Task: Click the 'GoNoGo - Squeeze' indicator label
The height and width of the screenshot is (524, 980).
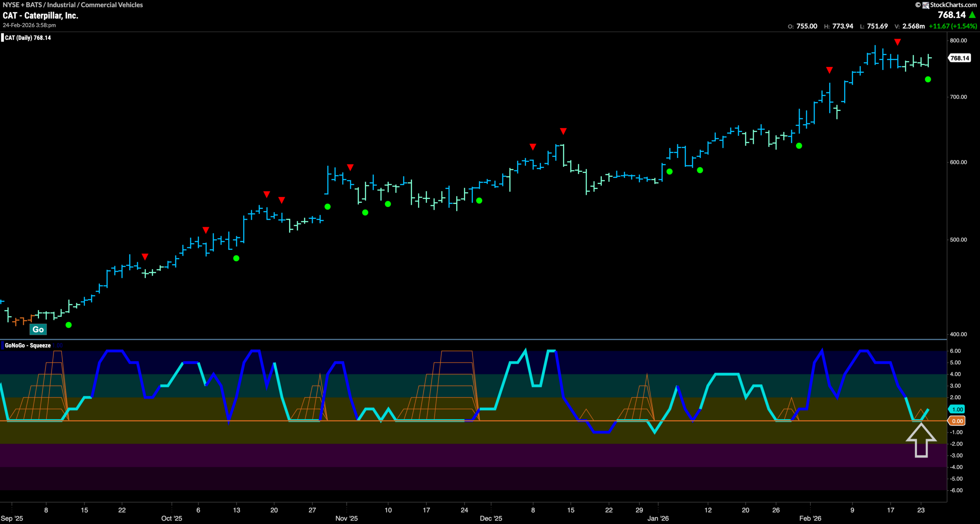Action: click(28, 345)
